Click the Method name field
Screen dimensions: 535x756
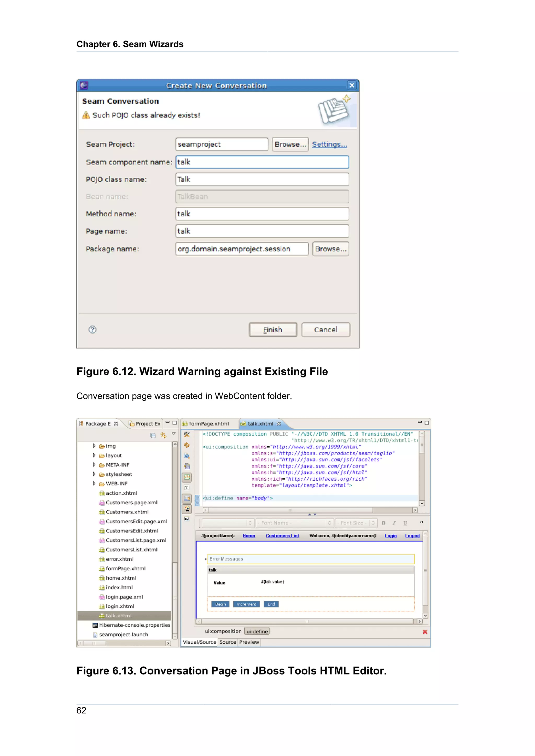(262, 214)
